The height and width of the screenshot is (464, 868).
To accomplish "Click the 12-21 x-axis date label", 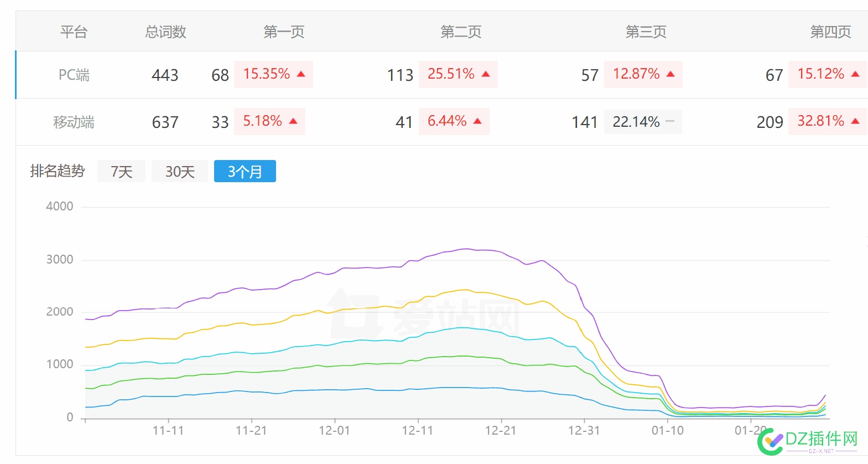I will pos(501,430).
